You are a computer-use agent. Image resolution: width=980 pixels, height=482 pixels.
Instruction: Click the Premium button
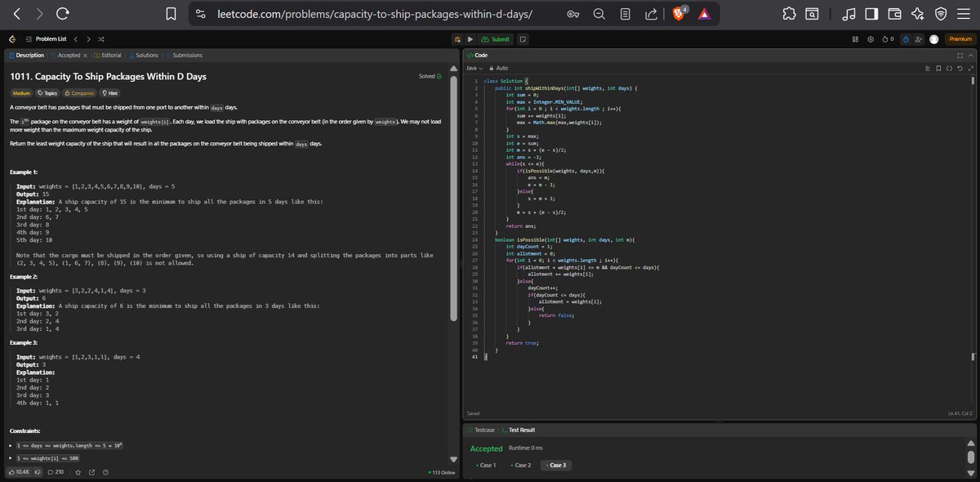tap(960, 38)
